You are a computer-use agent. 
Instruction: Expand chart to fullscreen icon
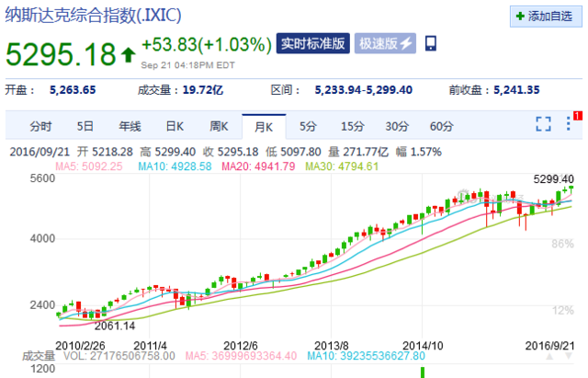tap(543, 124)
